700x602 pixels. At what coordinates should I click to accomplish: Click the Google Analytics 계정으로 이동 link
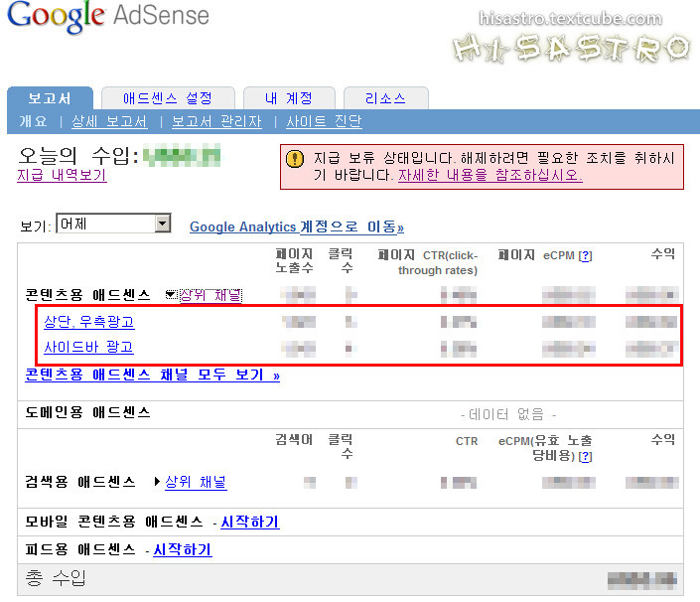[x=297, y=226]
